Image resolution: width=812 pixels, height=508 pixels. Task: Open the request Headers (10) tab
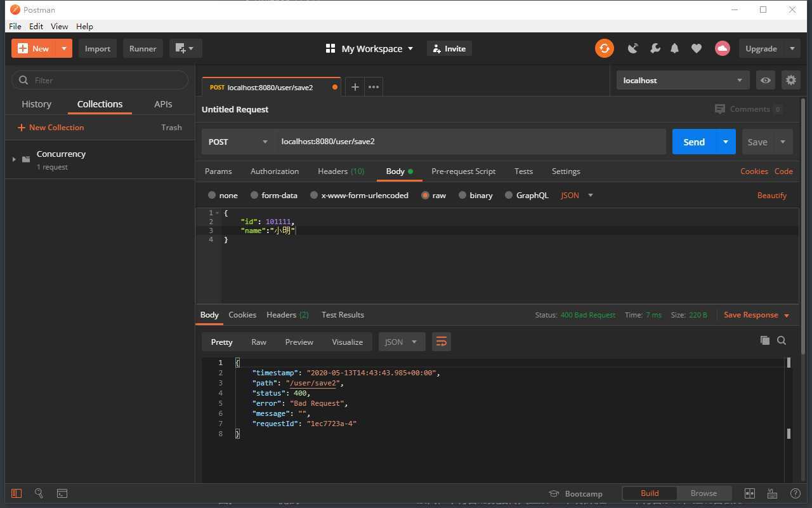(x=341, y=171)
